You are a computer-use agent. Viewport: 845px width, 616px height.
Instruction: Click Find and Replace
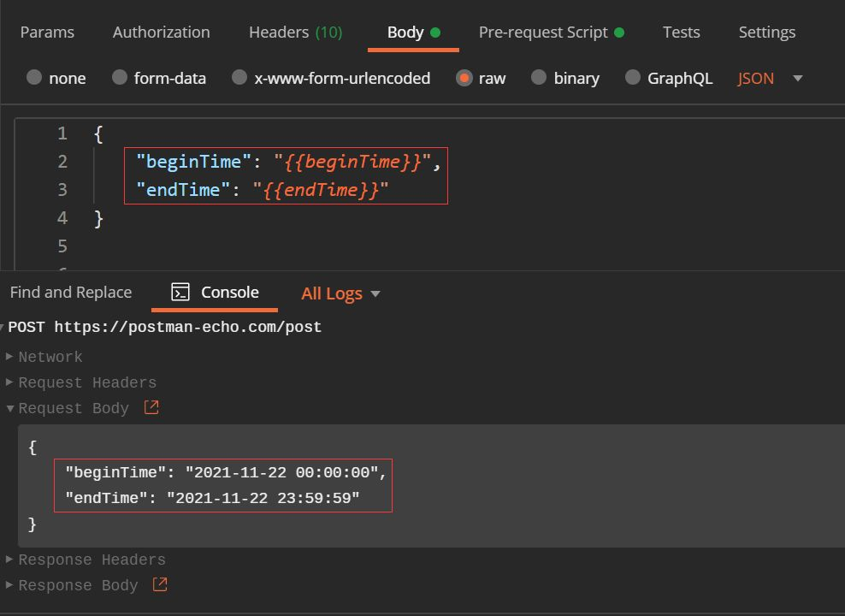(x=71, y=293)
